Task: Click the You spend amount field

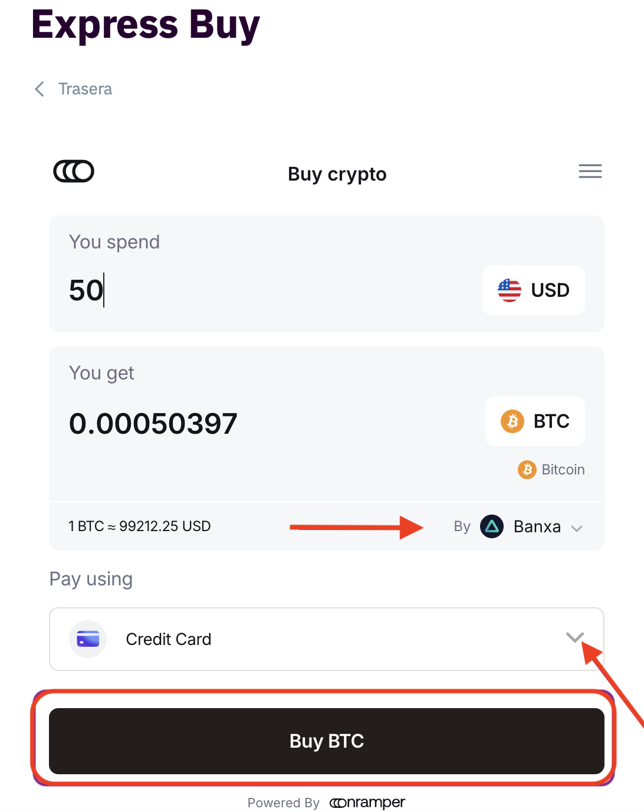Action: click(x=236, y=290)
